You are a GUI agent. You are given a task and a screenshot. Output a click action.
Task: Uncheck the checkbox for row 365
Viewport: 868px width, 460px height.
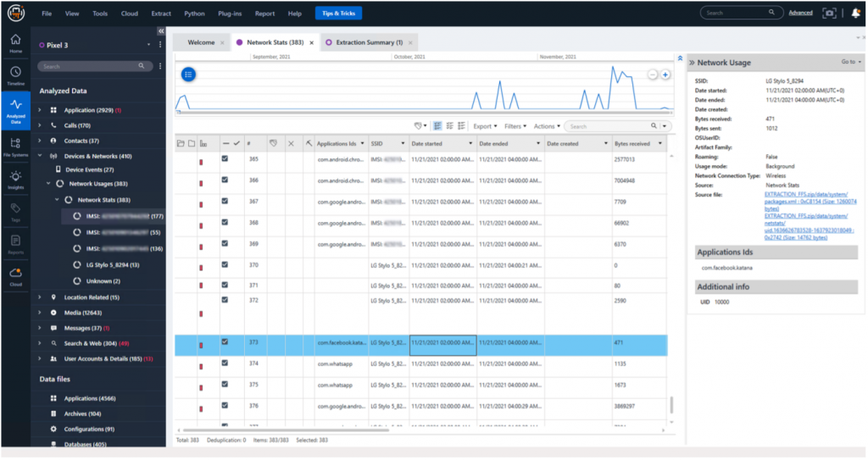point(225,159)
